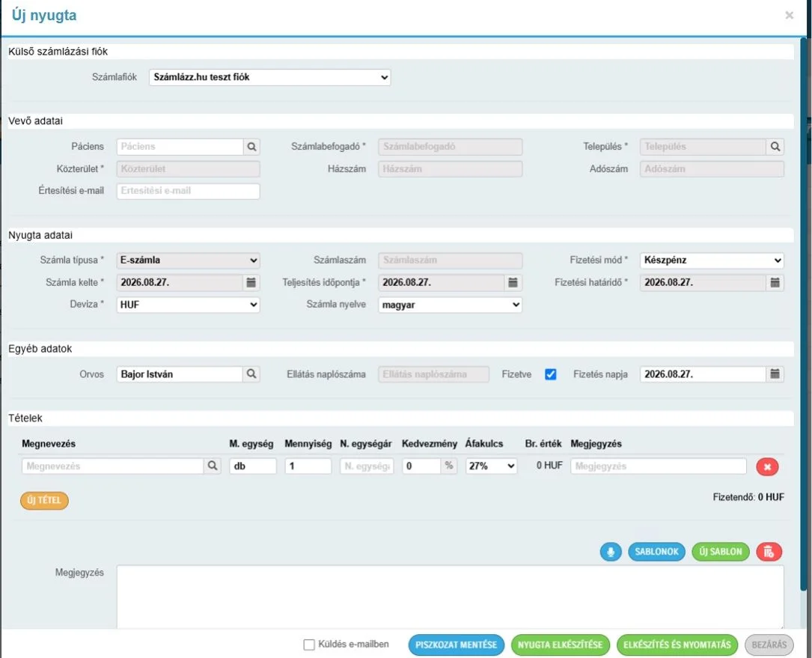The image size is (812, 658).
Task: Click the item Megnevezés input field
Action: pyautogui.click(x=112, y=466)
